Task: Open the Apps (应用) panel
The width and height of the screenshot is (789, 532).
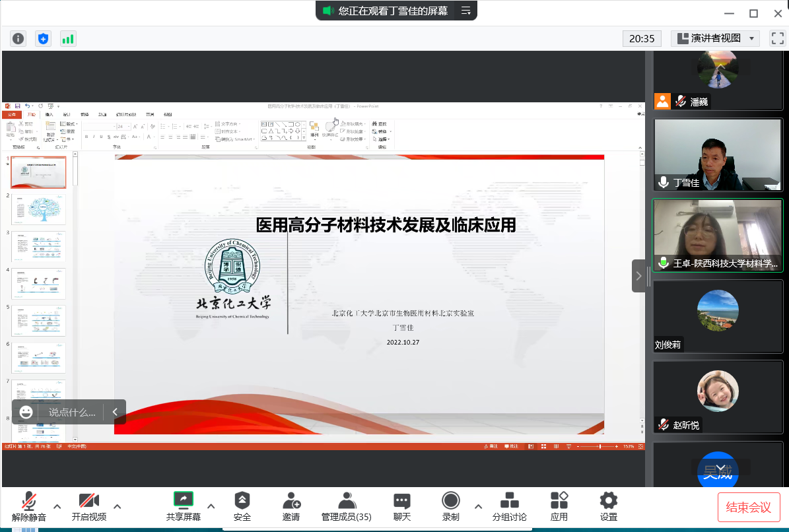Action: point(559,506)
